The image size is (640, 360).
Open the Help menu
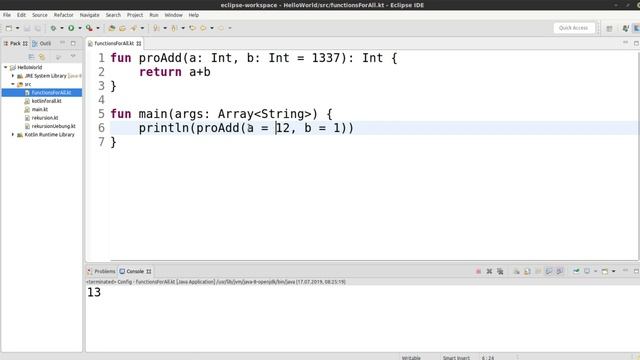pos(193,15)
